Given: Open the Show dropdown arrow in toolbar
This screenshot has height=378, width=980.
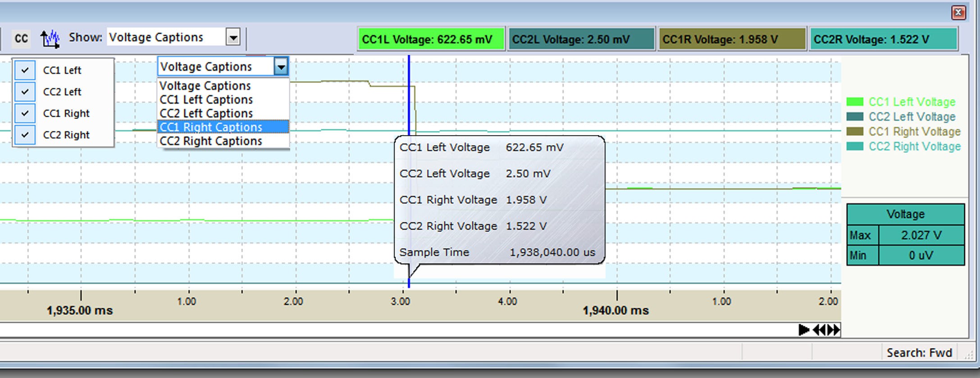Looking at the screenshot, I should click(x=233, y=37).
